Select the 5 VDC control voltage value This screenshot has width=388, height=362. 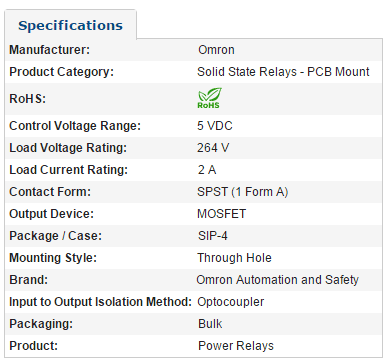(x=215, y=126)
